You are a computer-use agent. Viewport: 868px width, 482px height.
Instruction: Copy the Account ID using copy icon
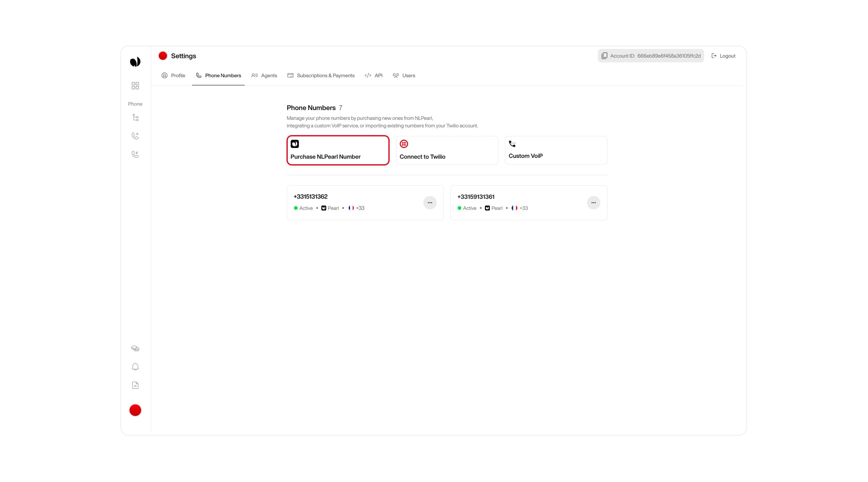click(604, 56)
